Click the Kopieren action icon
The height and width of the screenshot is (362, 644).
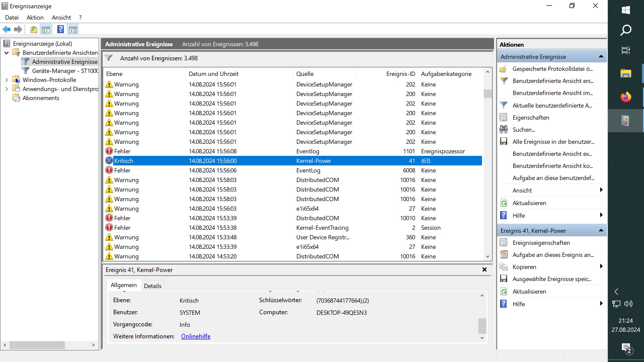504,267
